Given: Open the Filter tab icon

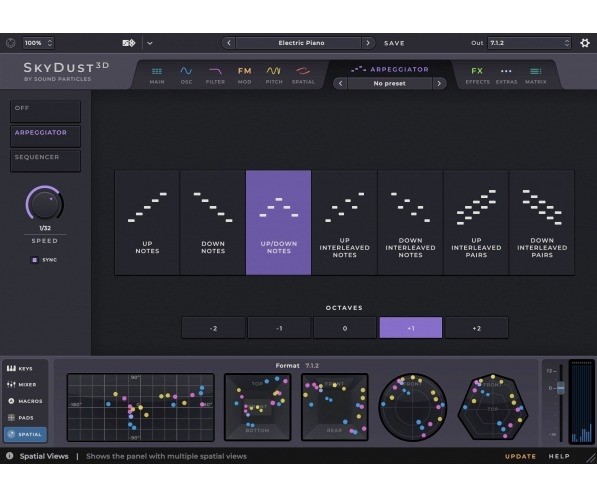Looking at the screenshot, I should (x=215, y=75).
